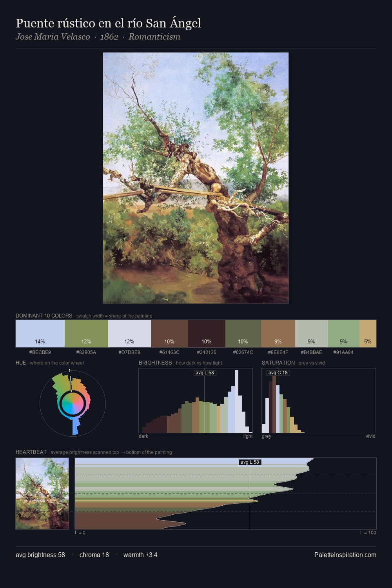Click the 'BRIGHTNESS' section heading
Image resolution: width=392 pixels, height=588 pixels.
[155, 363]
